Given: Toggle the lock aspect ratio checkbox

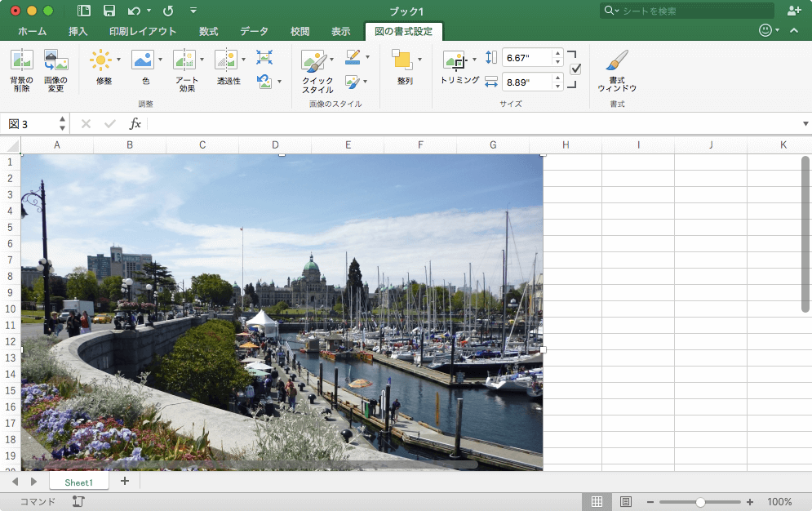Looking at the screenshot, I should (x=575, y=69).
